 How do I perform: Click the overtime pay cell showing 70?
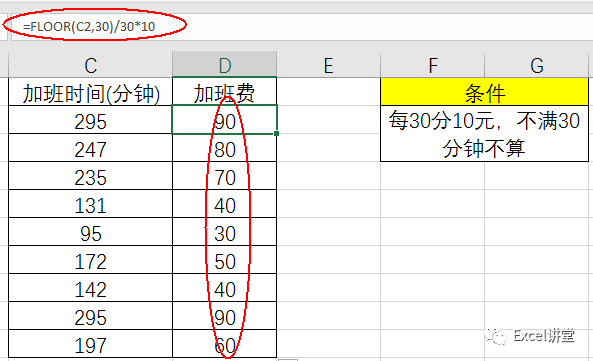[x=225, y=176]
